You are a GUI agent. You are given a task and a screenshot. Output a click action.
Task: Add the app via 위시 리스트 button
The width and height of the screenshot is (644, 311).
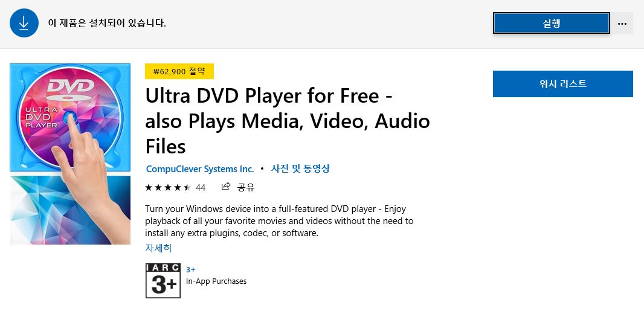562,84
